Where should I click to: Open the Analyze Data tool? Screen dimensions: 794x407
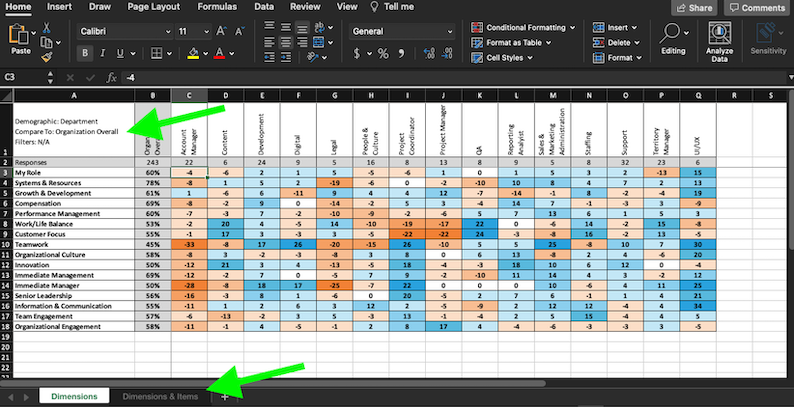(718, 41)
